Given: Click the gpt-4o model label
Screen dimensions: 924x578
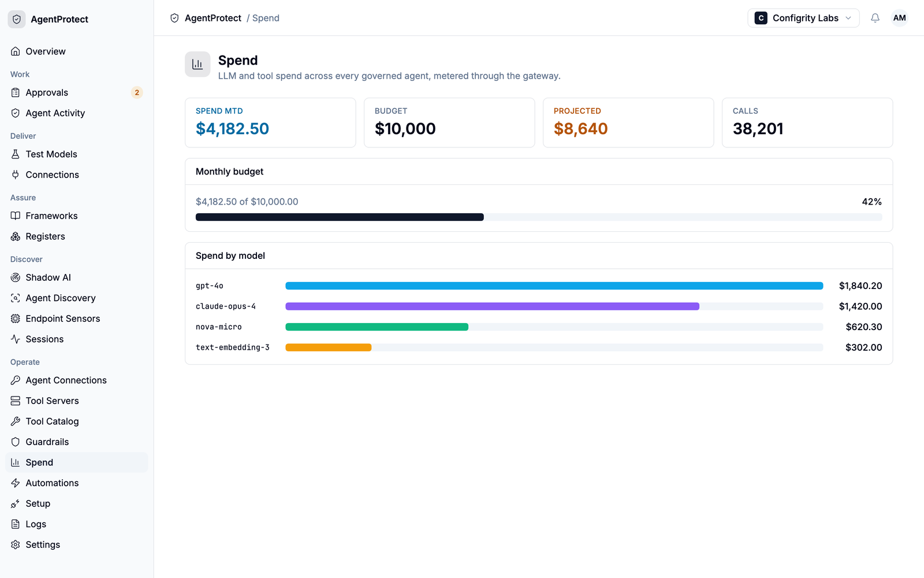Looking at the screenshot, I should (210, 286).
